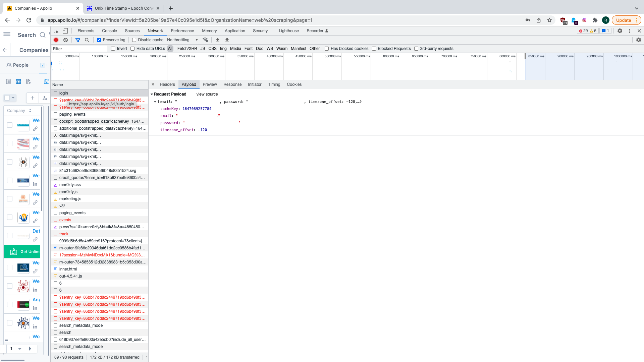Select the inspect element picker icon
The width and height of the screenshot is (644, 362).
56,31
